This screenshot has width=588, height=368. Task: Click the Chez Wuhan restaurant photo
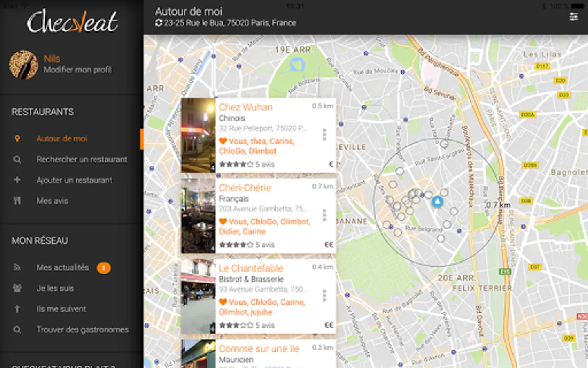point(198,135)
